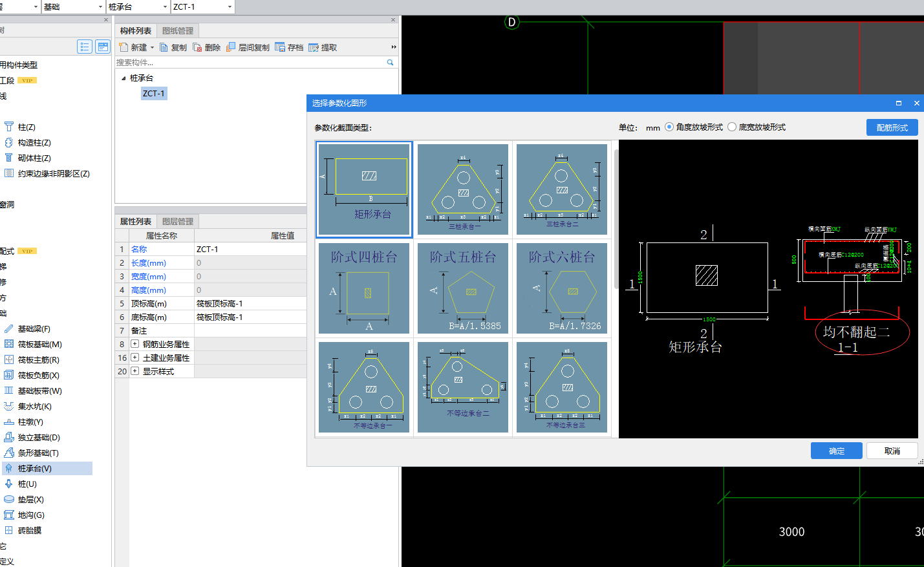This screenshot has height=567, width=924.
Task: Select 角度放坡形式 radio option
Action: pos(669,127)
